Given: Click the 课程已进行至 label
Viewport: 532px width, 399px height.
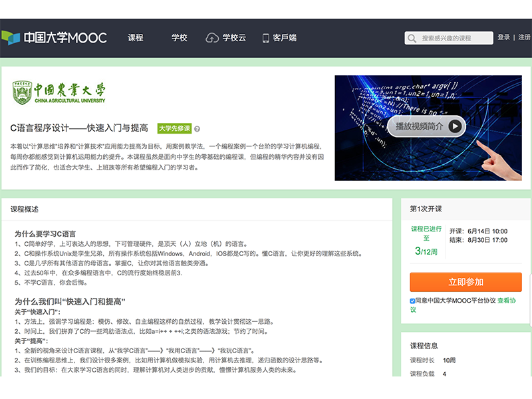Looking at the screenshot, I should click(426, 233).
